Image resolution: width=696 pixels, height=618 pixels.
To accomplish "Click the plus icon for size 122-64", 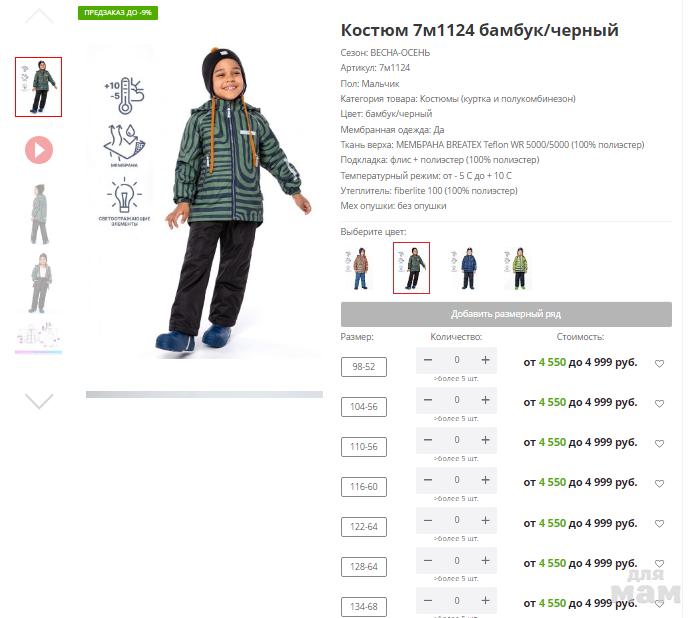I will (486, 520).
